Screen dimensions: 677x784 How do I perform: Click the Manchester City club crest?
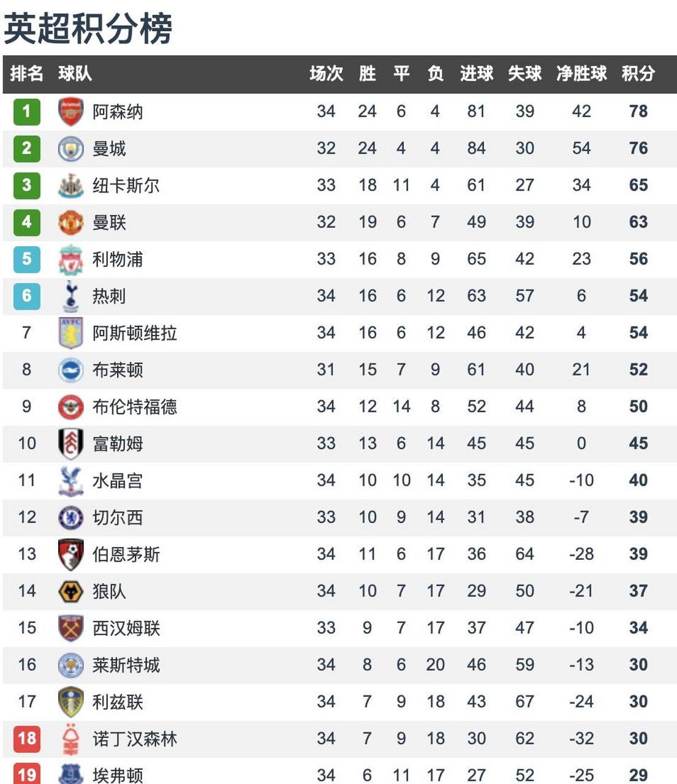pos(70,149)
